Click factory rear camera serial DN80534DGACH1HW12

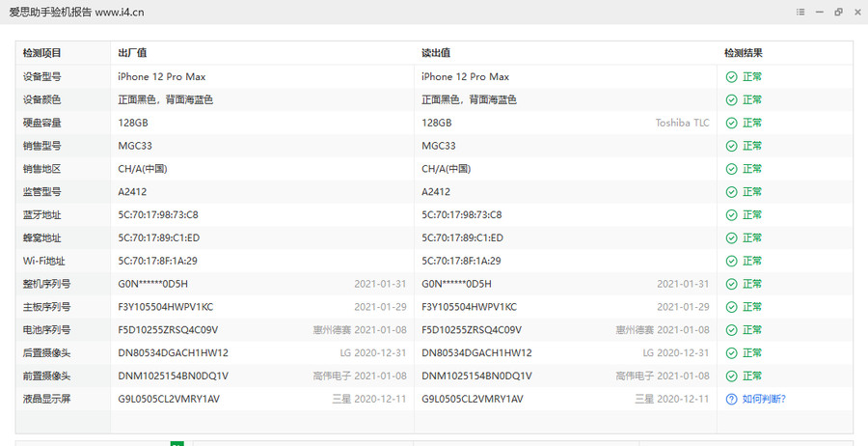pos(174,353)
